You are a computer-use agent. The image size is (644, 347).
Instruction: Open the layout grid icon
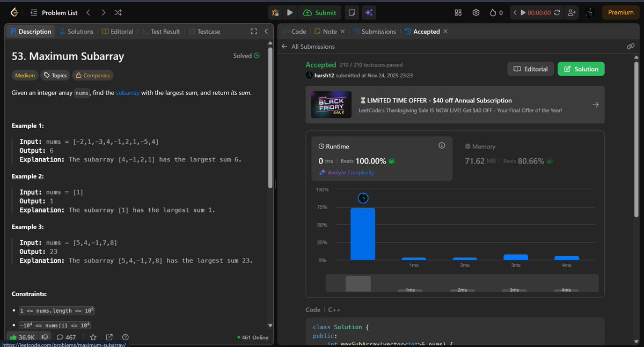pyautogui.click(x=458, y=12)
